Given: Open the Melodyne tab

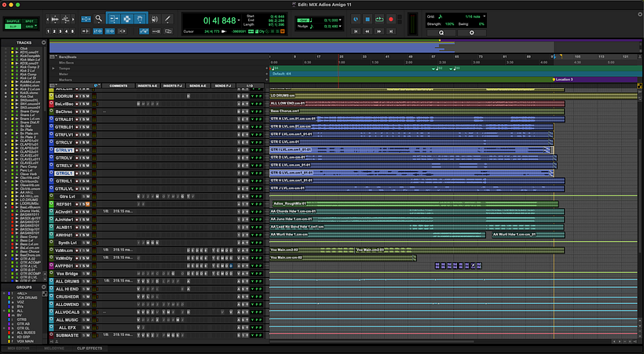Looking at the screenshot, I should pos(55,347).
